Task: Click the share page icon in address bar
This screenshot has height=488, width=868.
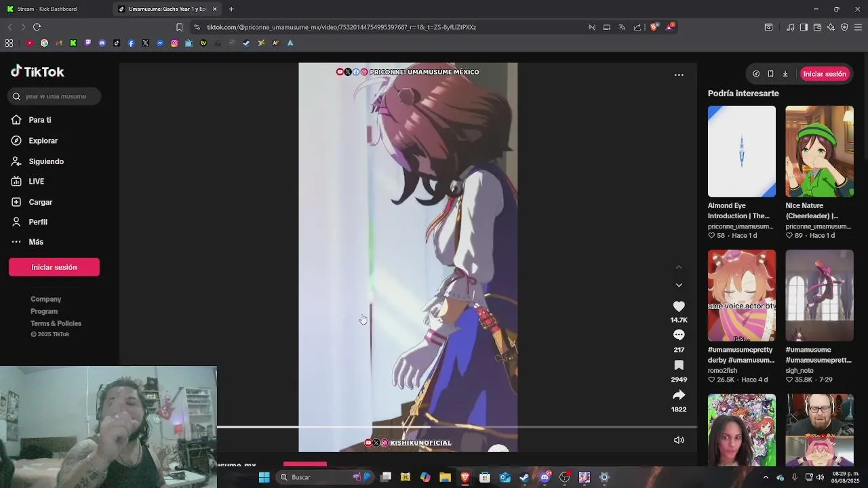Action: click(637, 27)
